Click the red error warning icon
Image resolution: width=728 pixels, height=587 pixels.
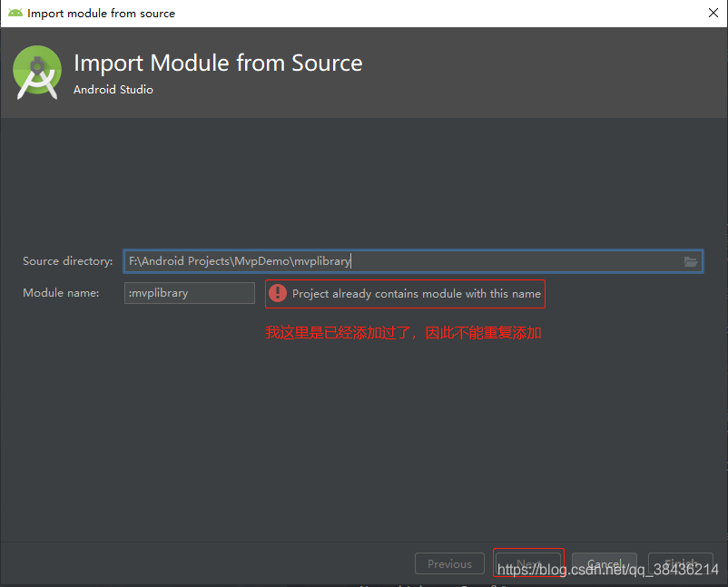278,293
